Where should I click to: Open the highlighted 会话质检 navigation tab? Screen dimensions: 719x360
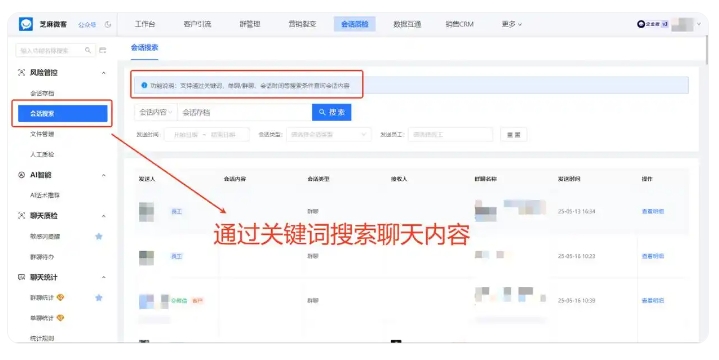(354, 24)
